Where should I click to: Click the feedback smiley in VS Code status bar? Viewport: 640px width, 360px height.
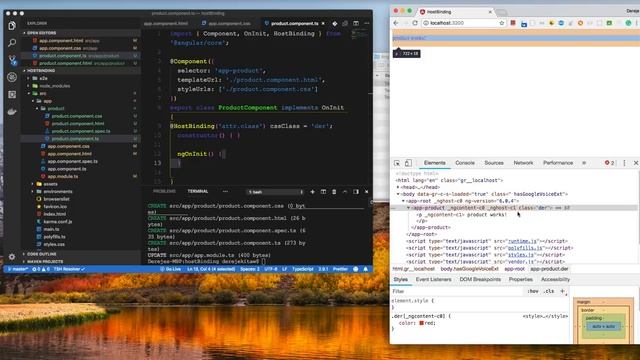(356, 269)
